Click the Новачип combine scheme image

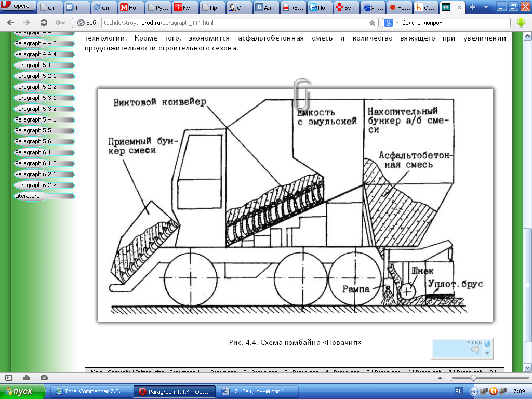tap(296, 205)
